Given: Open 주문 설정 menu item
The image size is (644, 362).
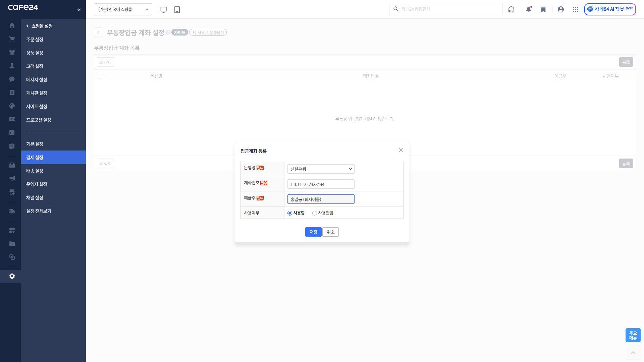Looking at the screenshot, I should [35, 39].
